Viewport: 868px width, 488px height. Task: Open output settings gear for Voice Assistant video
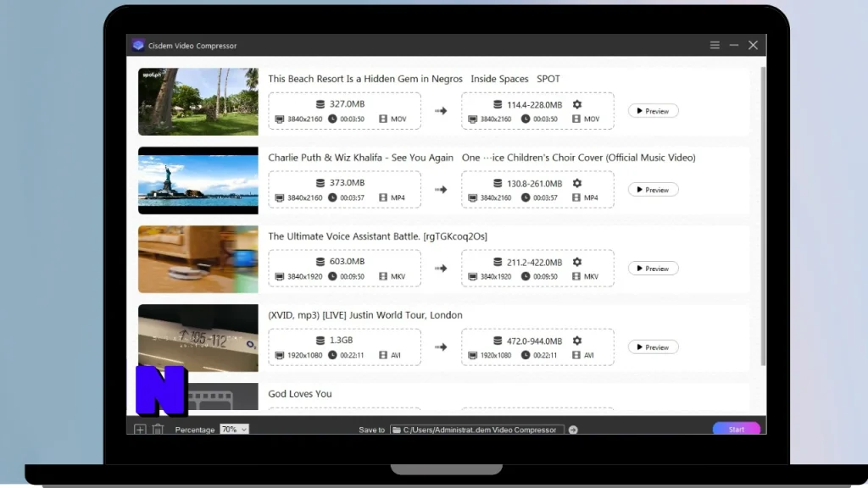pyautogui.click(x=576, y=262)
